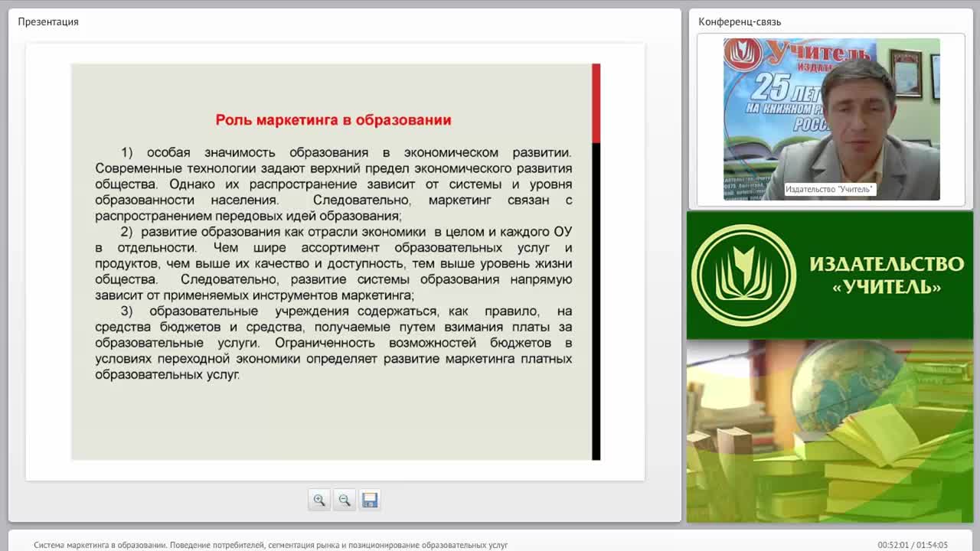
Task: Click the round publisher logo emblem
Action: [743, 275]
